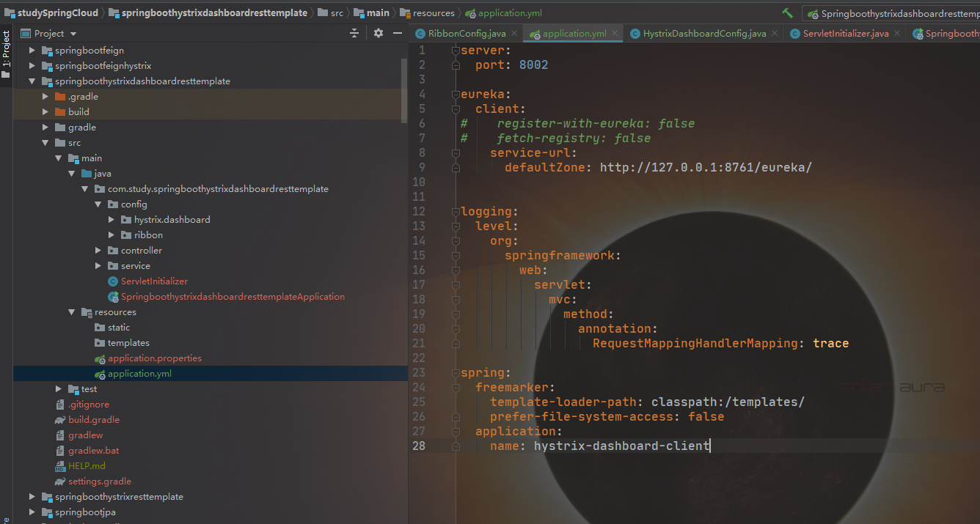The width and height of the screenshot is (980, 524).
Task: Expand the controller package
Action: pyautogui.click(x=98, y=251)
